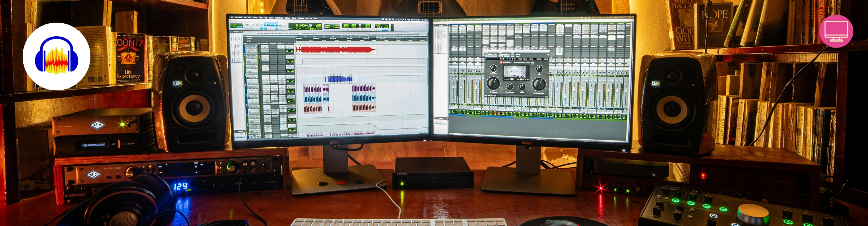Open the AudioSuite menu on left monitor
The width and height of the screenshot is (868, 226).
[x=279, y=18]
